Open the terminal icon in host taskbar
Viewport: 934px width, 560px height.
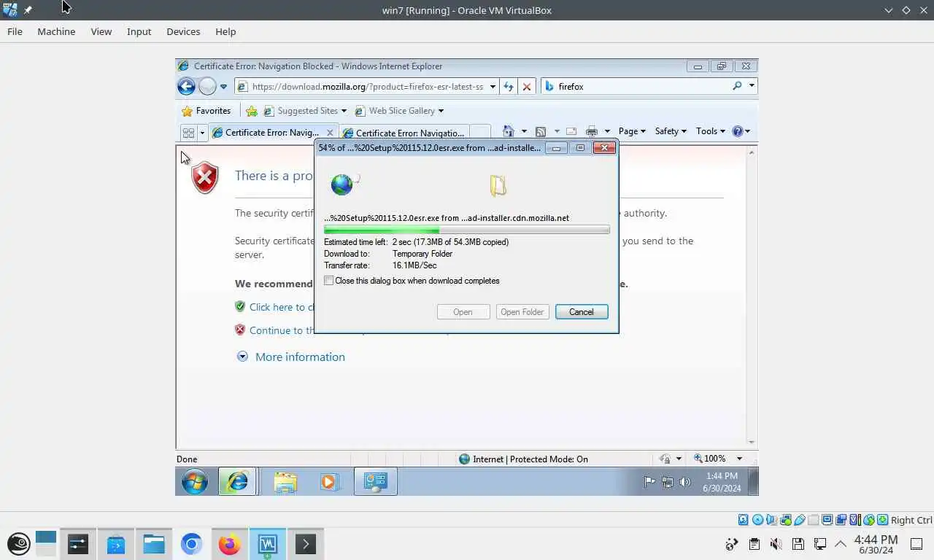[305, 544]
